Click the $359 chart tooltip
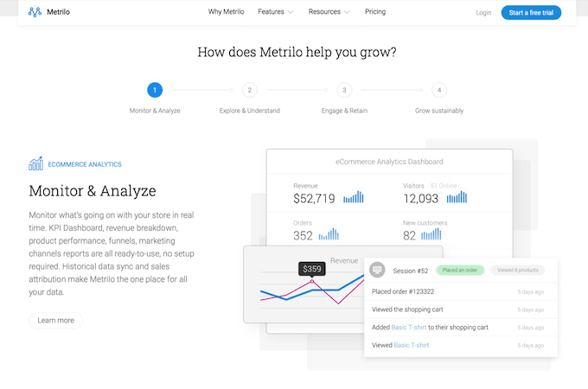Viewport: 588px width, 389px height. pos(312,269)
